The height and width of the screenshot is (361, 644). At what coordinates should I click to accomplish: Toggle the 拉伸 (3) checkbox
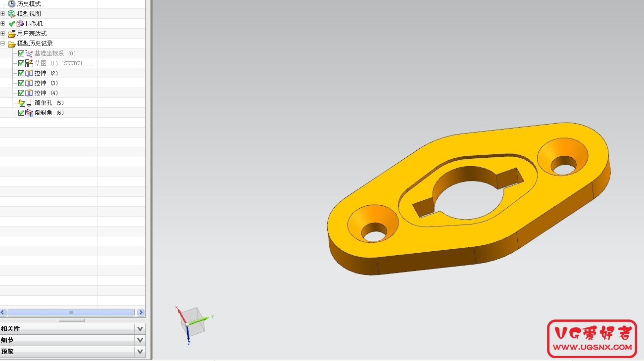click(x=21, y=83)
